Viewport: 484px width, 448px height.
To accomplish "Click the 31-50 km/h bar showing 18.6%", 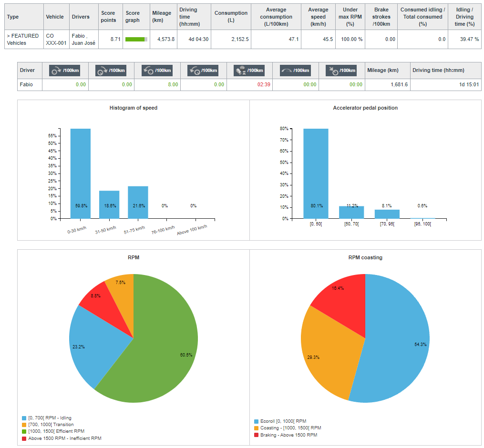I will pos(109,204).
